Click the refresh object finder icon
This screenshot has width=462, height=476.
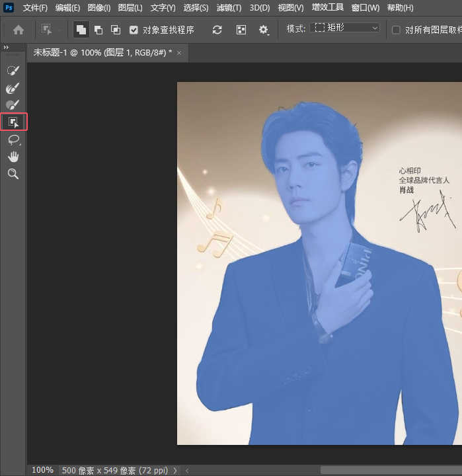pos(217,30)
